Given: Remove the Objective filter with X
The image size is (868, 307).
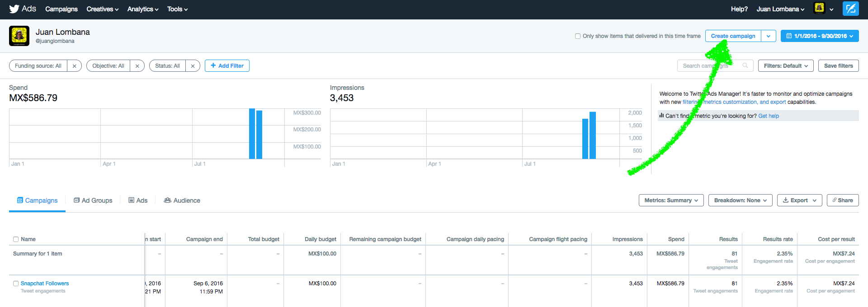Looking at the screenshot, I should 137,66.
